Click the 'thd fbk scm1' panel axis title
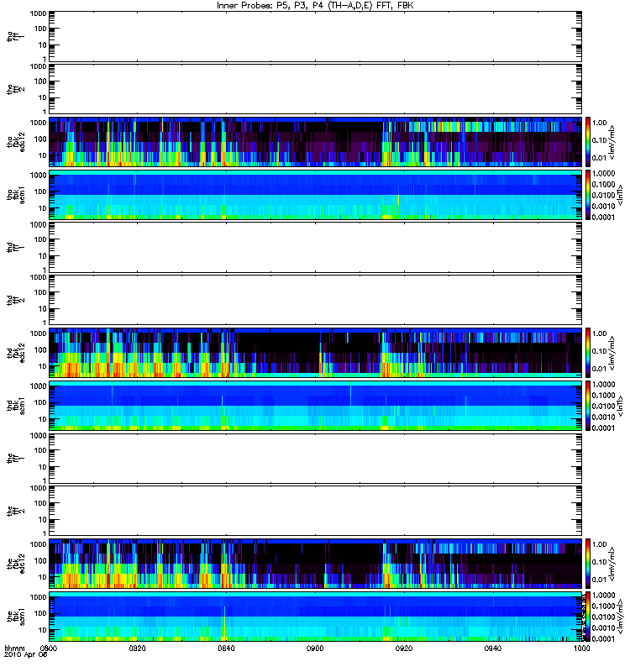 tap(15, 406)
